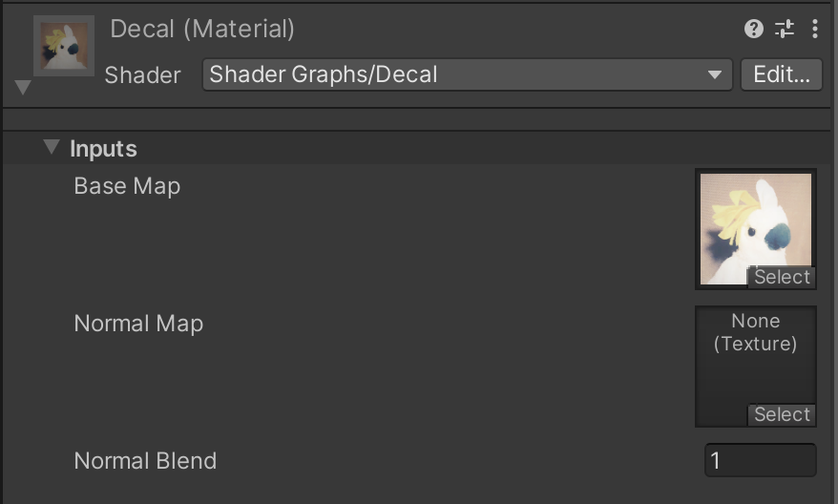
Task: Open the help reference question-mark icon
Action: (x=754, y=30)
